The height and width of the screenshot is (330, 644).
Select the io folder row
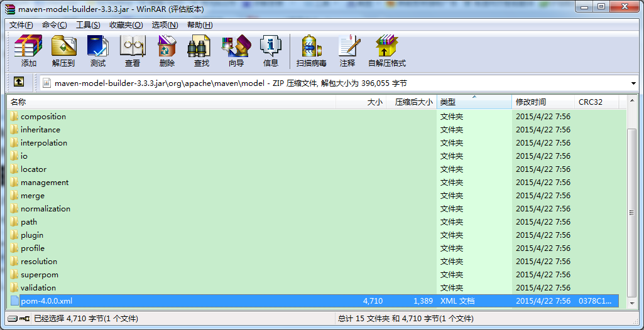[x=314, y=156]
